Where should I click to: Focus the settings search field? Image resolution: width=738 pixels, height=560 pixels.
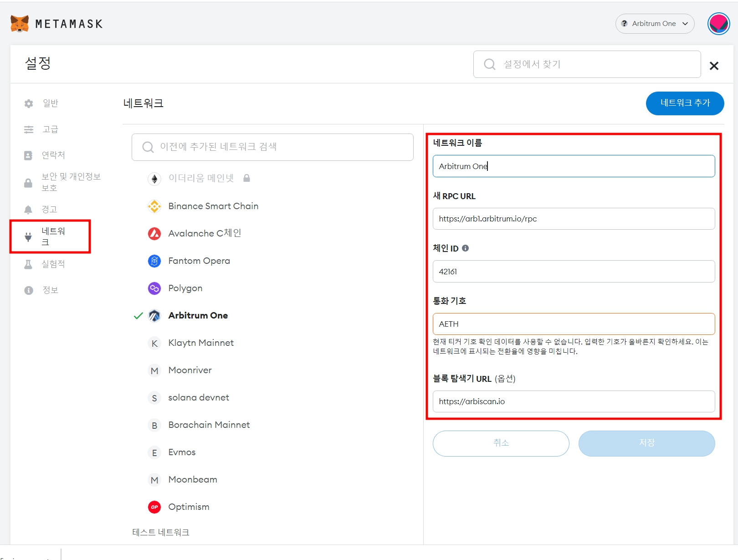(x=587, y=64)
